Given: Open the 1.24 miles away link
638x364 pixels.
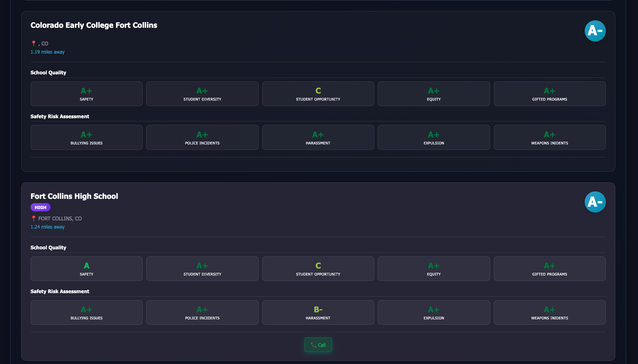Looking at the screenshot, I should (47, 227).
